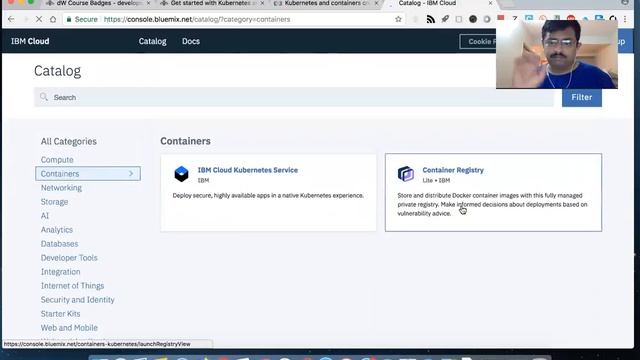The width and height of the screenshot is (640, 360).
Task: Switch to Get started with Kubernetes tab
Action: point(211,3)
